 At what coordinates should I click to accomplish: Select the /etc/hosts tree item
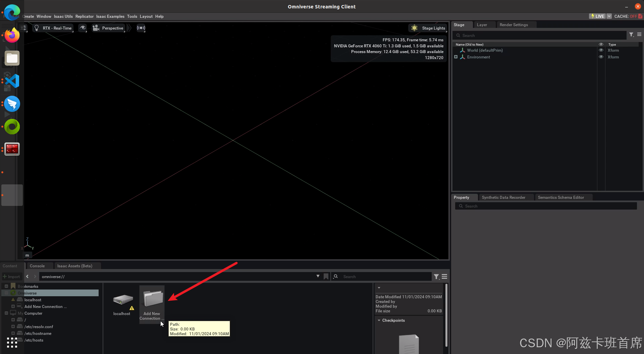34,340
